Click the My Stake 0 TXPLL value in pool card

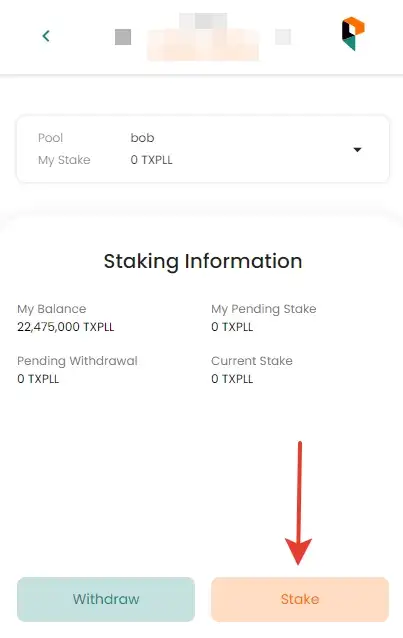click(151, 160)
